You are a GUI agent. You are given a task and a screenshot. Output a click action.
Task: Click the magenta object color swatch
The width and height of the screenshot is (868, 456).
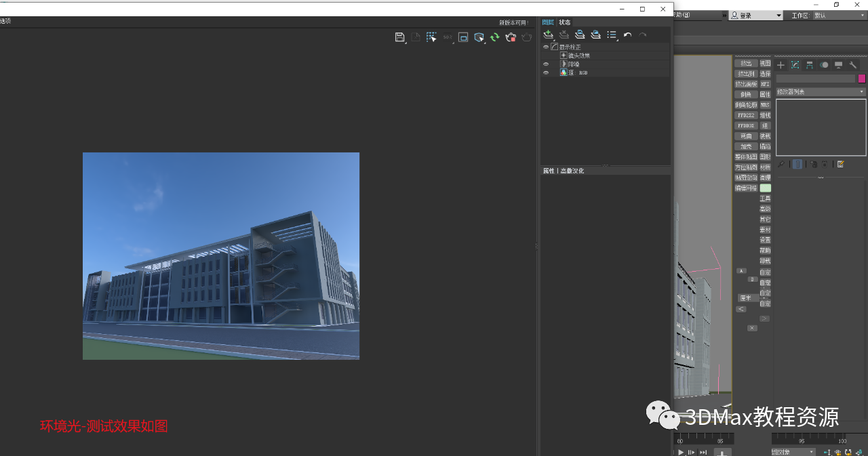(862, 79)
